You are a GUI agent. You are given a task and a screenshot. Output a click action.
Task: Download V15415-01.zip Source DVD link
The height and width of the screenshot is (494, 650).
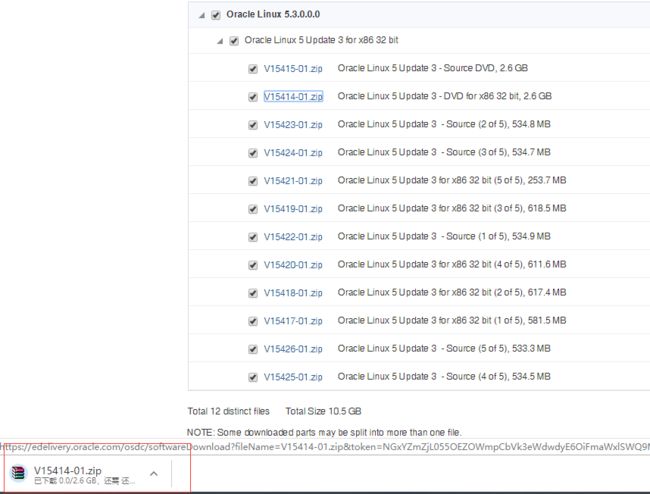(x=293, y=69)
